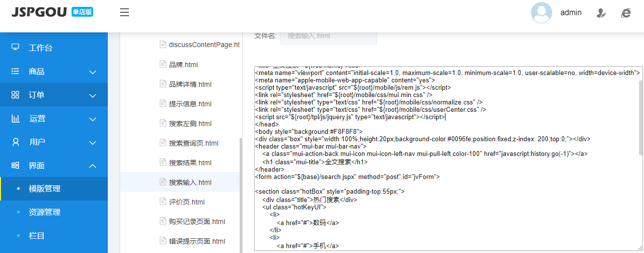Expand the 用户 menu chevron
The height and width of the screenshot is (253, 644).
click(x=93, y=143)
